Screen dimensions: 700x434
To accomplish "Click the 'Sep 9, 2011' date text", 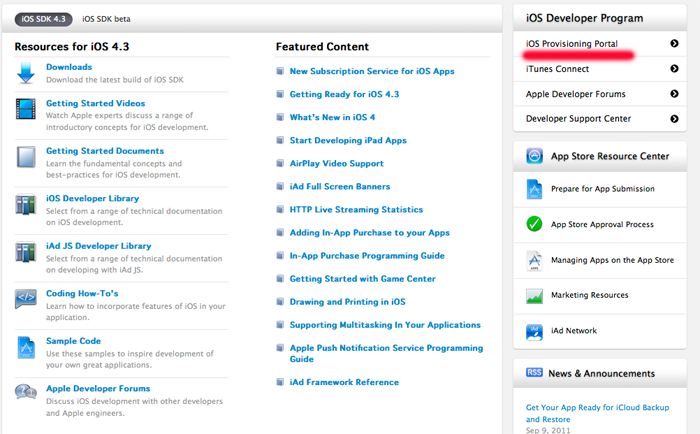I will (548, 430).
